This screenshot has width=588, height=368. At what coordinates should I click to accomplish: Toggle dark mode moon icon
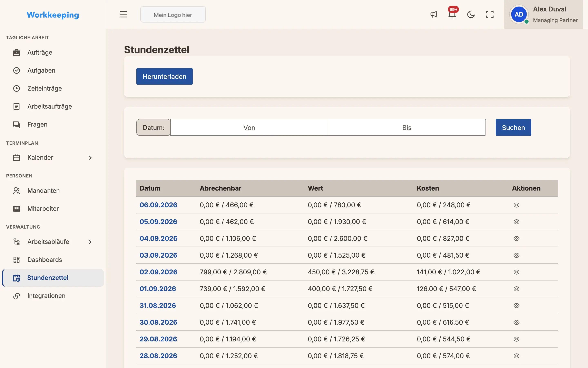point(471,15)
